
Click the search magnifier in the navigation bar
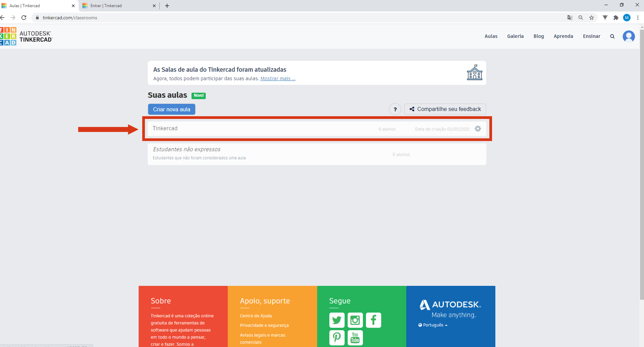click(612, 36)
